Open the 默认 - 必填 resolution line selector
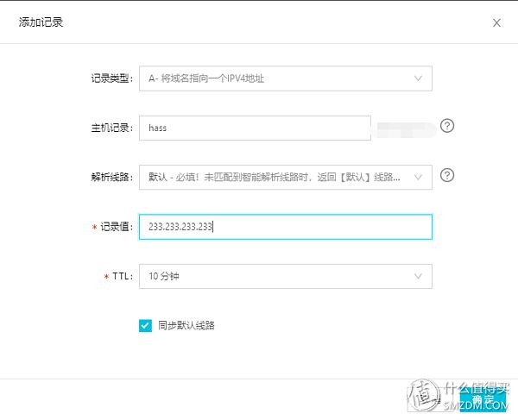This screenshot has height=420, width=518. [x=286, y=177]
